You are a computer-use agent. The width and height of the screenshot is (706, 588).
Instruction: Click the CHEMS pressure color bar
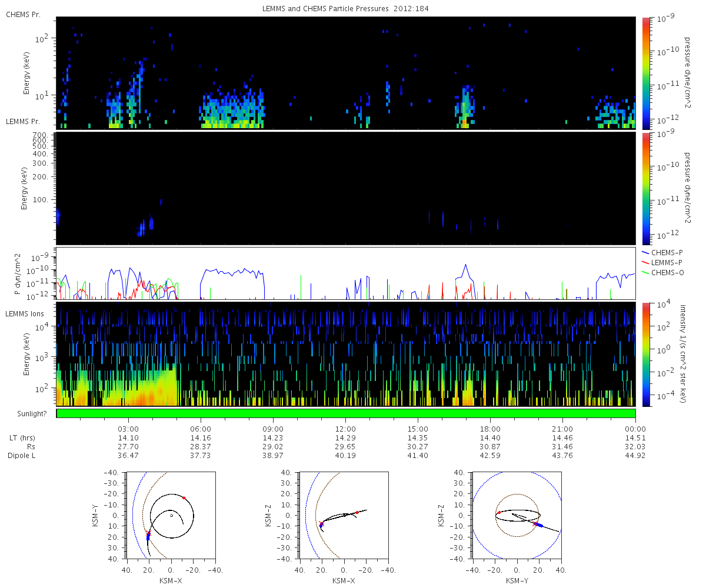click(x=646, y=73)
